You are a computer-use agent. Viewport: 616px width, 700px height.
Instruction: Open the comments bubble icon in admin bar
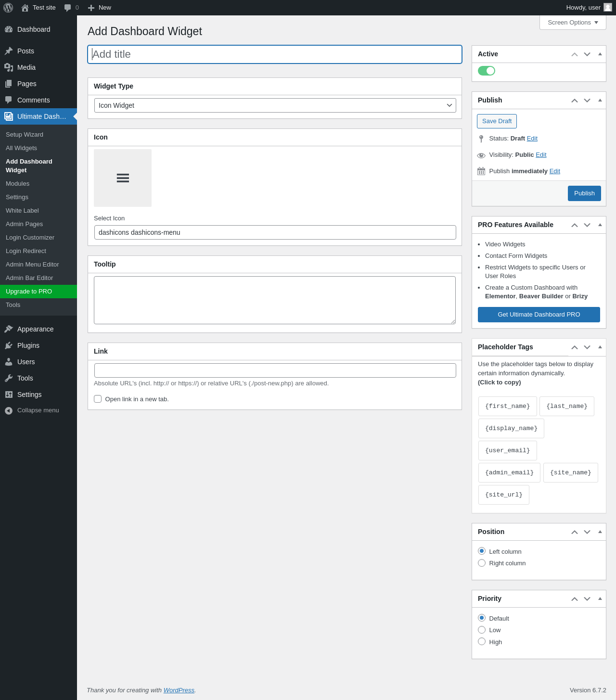tap(67, 8)
